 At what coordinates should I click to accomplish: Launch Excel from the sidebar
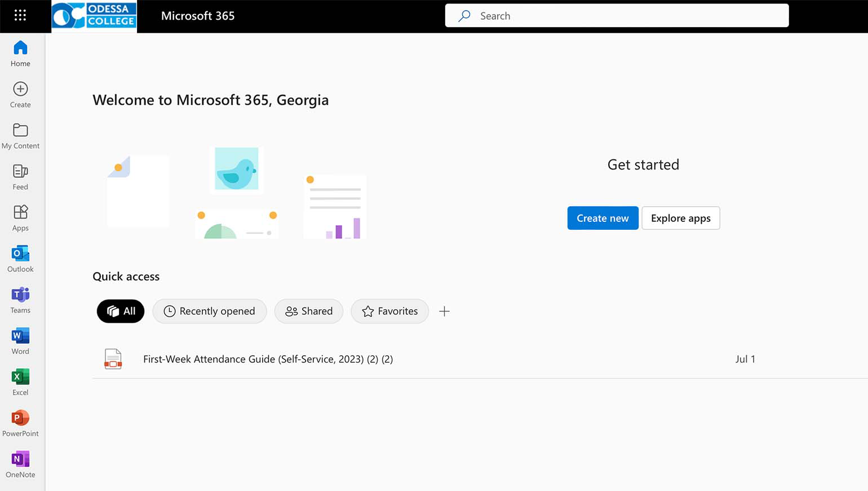[x=20, y=382]
